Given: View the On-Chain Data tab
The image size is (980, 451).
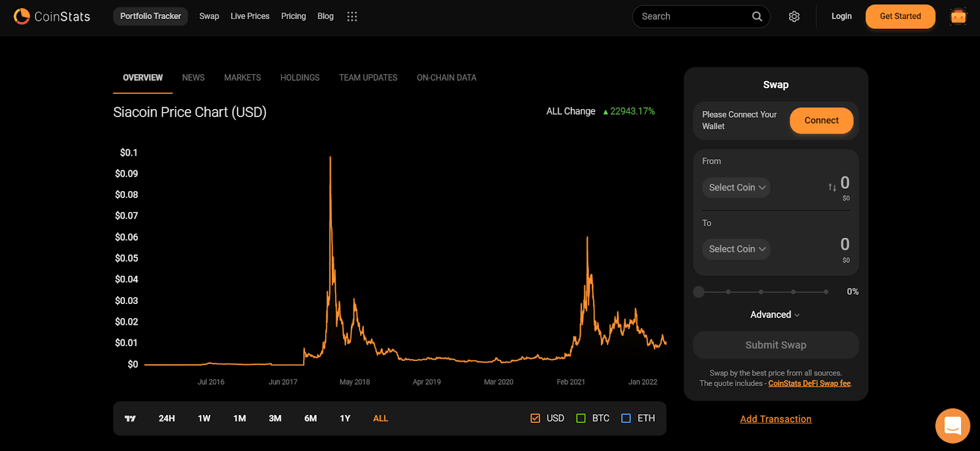Looking at the screenshot, I should pos(447,78).
